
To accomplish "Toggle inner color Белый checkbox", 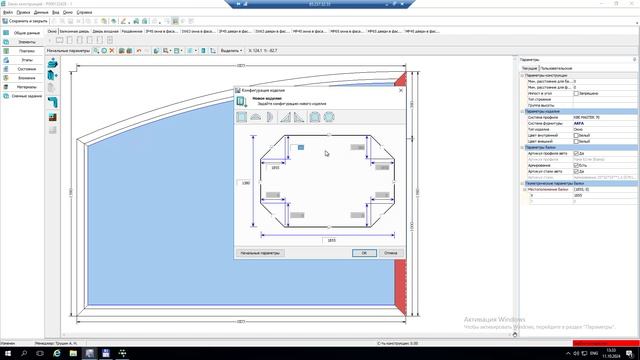I will [x=576, y=136].
